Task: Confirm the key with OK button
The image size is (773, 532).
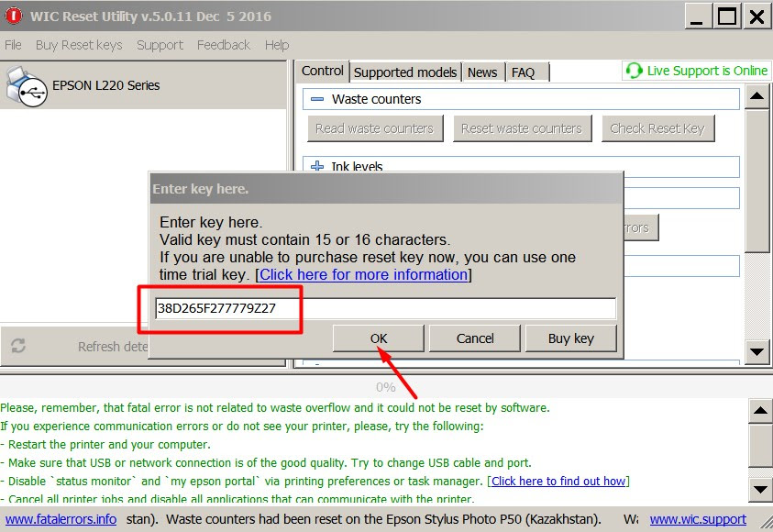Action: [x=379, y=338]
